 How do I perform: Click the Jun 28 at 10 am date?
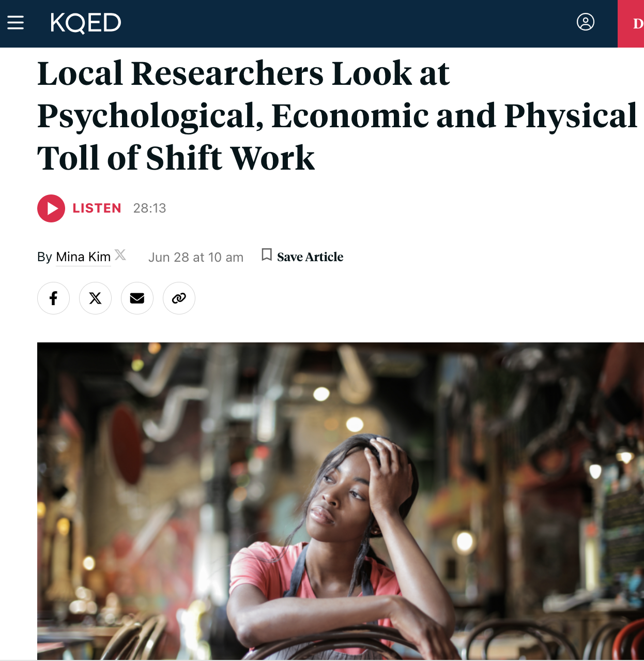(196, 258)
